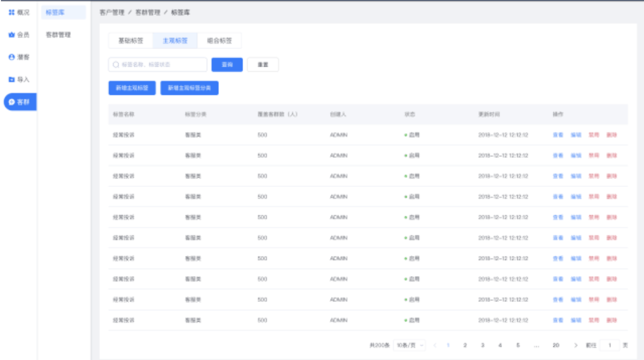Click the blue 查询 search button
Viewport: 644px width, 360px height.
[x=227, y=65]
